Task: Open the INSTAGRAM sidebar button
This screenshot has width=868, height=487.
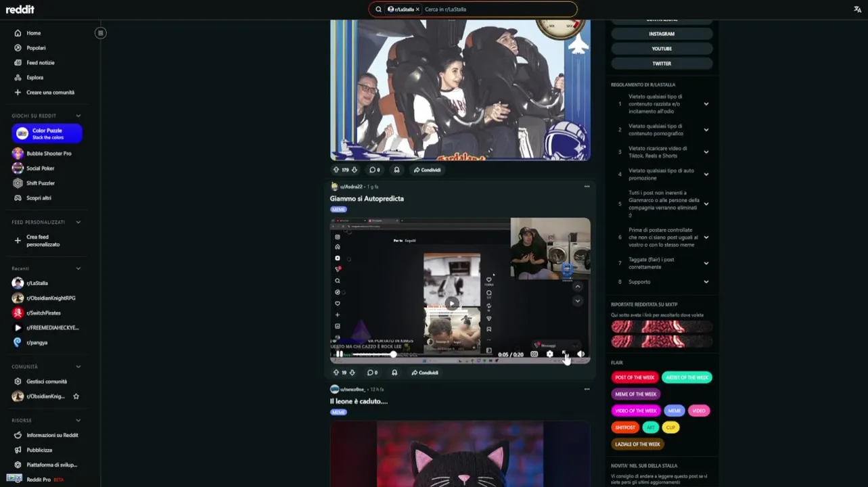Action: click(662, 34)
